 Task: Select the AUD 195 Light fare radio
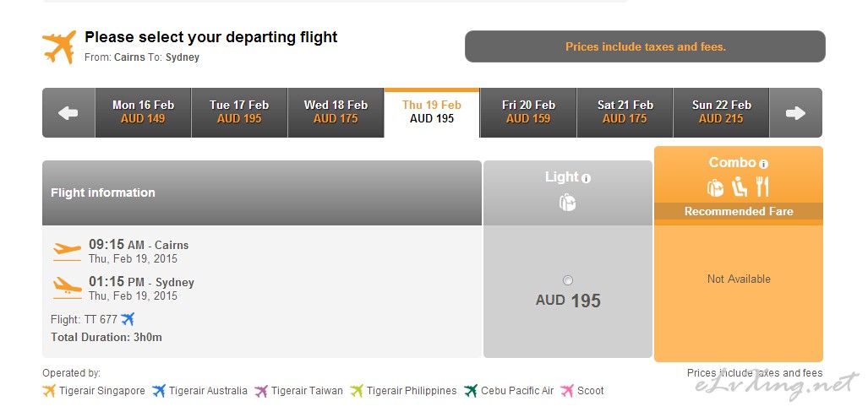[567, 280]
